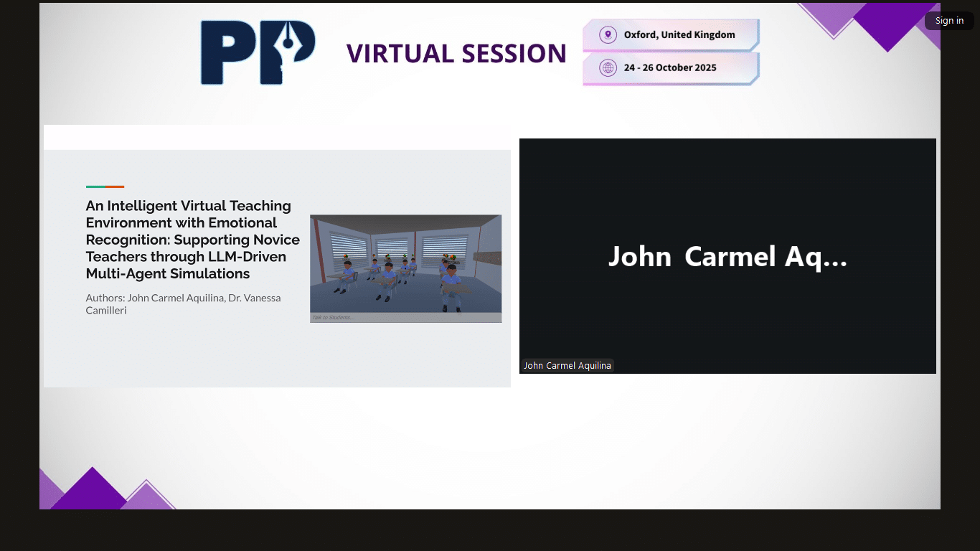This screenshot has width=980, height=551.
Task: Click the large John Carmel Aq... participant text
Action: coord(727,257)
